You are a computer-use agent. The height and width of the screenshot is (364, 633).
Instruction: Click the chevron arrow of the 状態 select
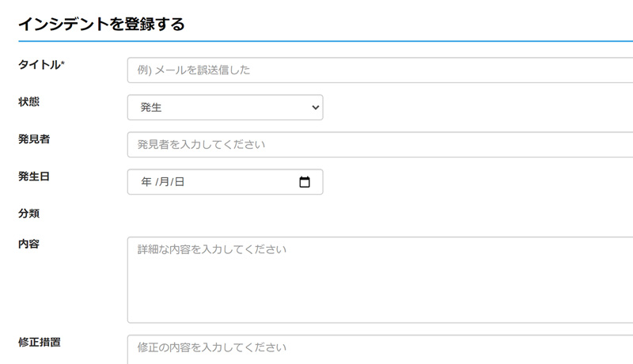click(316, 108)
